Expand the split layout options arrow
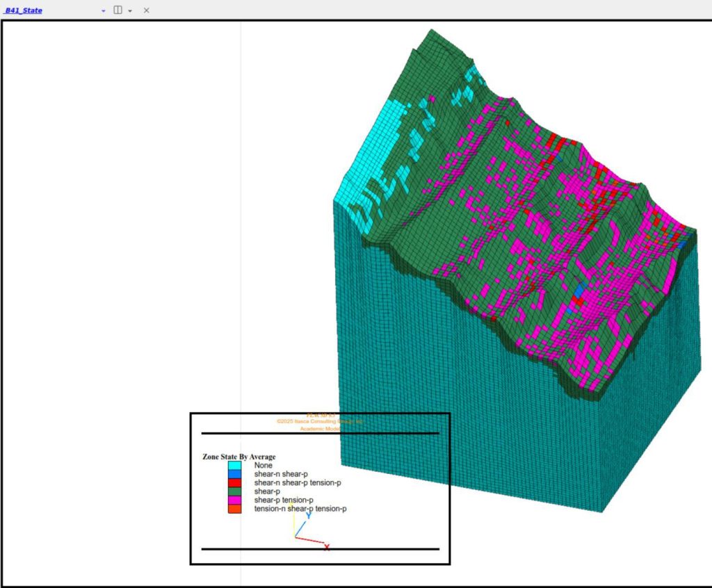The width and height of the screenshot is (712, 588). pos(130,11)
